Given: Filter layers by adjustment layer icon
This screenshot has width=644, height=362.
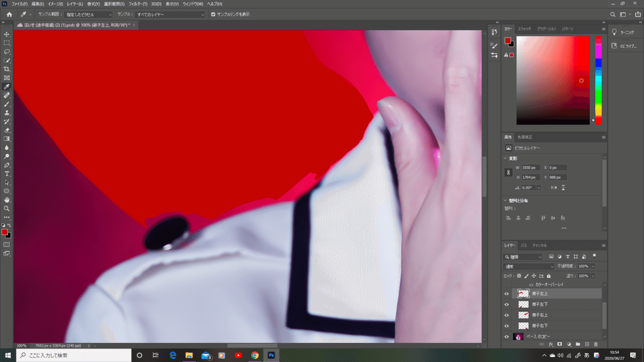Looking at the screenshot, I should [x=560, y=256].
